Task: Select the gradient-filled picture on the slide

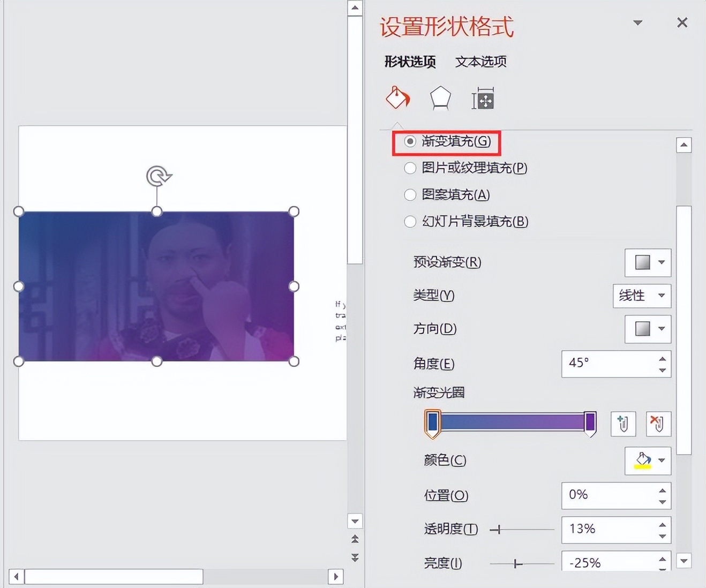Action: (x=156, y=287)
